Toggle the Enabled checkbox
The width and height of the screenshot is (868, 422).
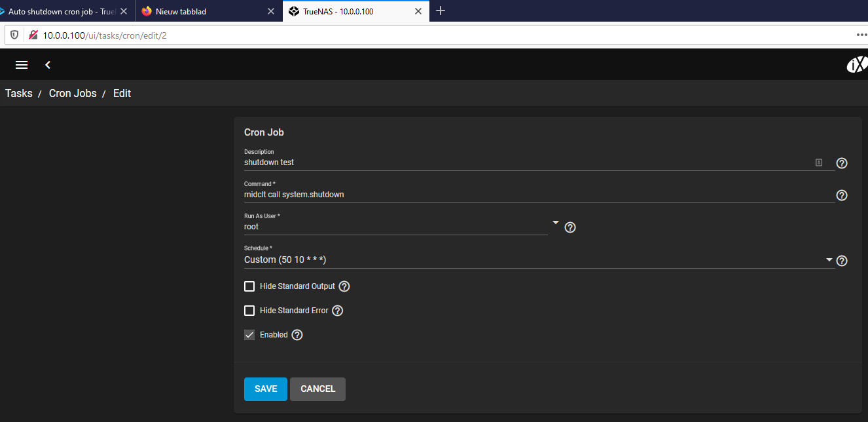pyautogui.click(x=249, y=335)
